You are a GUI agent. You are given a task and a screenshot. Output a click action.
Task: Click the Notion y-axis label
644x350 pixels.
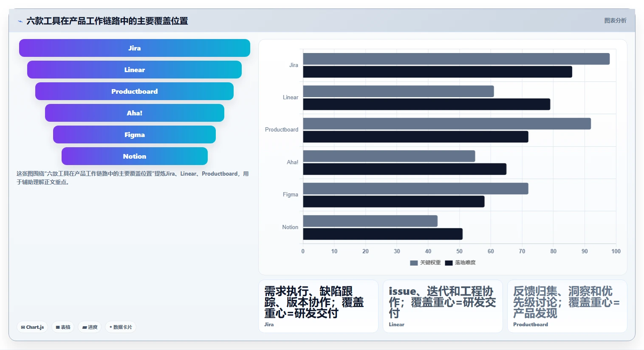point(290,227)
